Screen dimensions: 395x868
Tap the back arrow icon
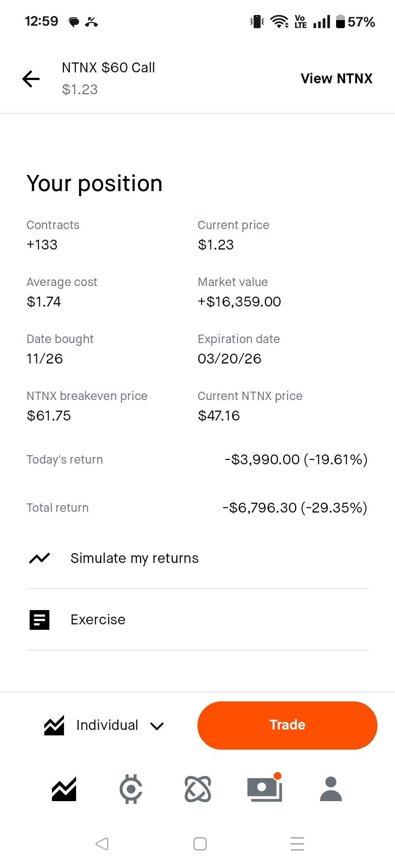[31, 79]
